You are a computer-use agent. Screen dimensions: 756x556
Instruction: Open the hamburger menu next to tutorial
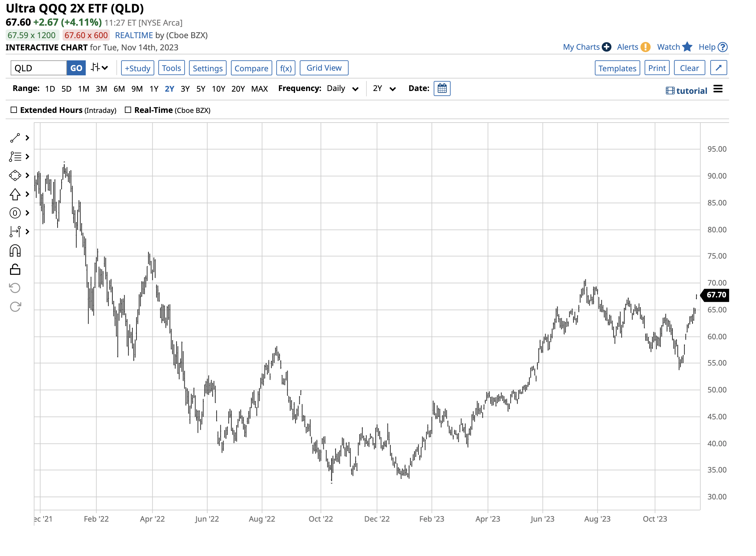point(718,89)
